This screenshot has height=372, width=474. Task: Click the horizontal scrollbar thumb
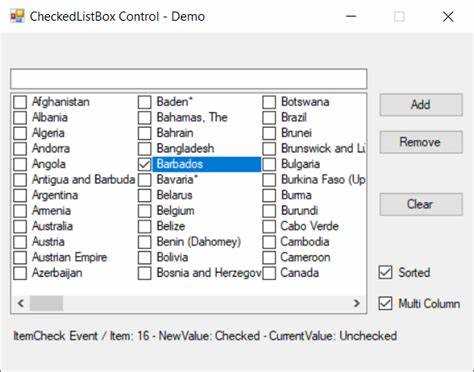(x=46, y=303)
